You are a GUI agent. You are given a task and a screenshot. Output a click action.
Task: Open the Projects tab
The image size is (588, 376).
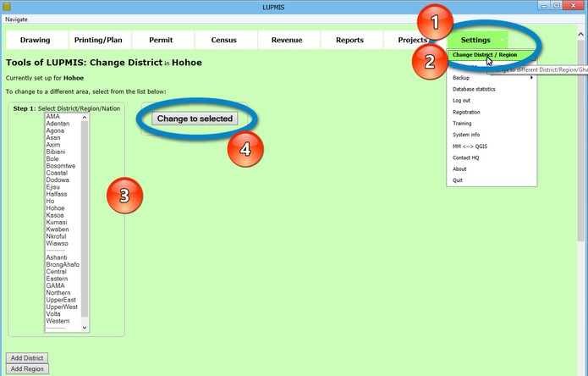(x=413, y=40)
